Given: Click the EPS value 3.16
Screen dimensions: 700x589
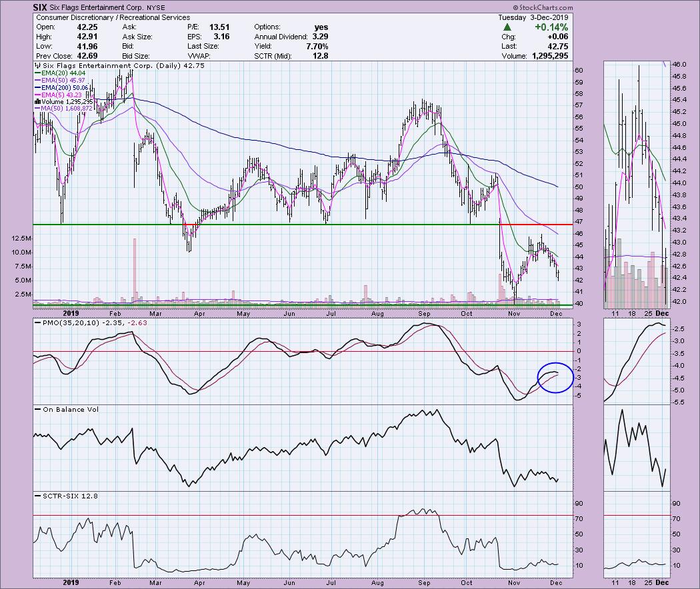Looking at the screenshot, I should point(221,37).
